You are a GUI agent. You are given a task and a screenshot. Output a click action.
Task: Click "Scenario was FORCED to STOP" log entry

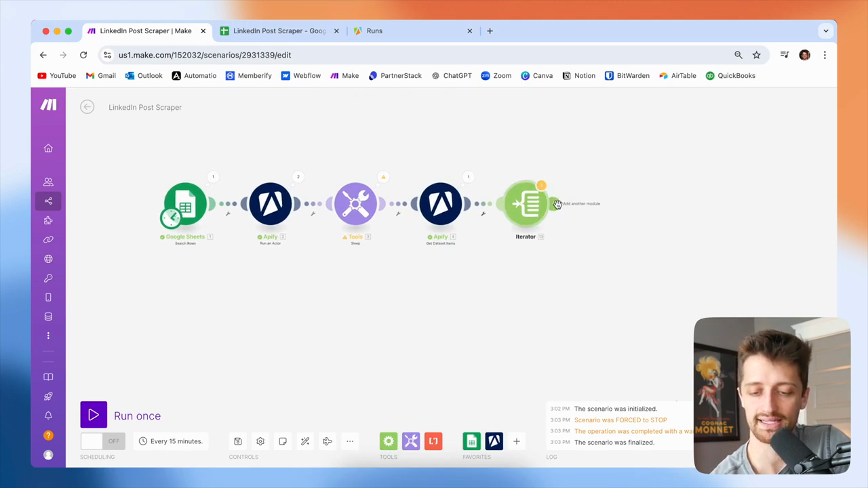pos(620,420)
